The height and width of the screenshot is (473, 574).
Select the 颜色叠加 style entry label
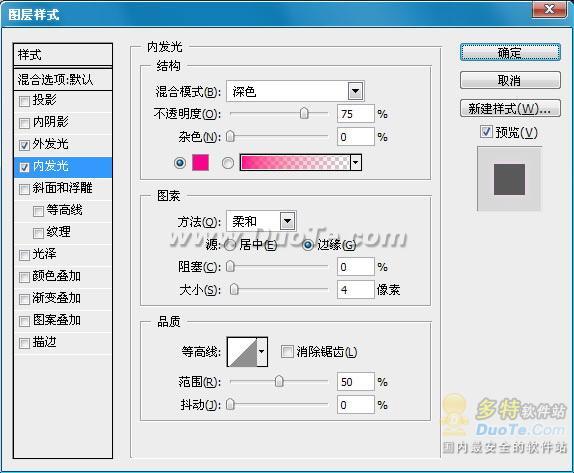56,276
